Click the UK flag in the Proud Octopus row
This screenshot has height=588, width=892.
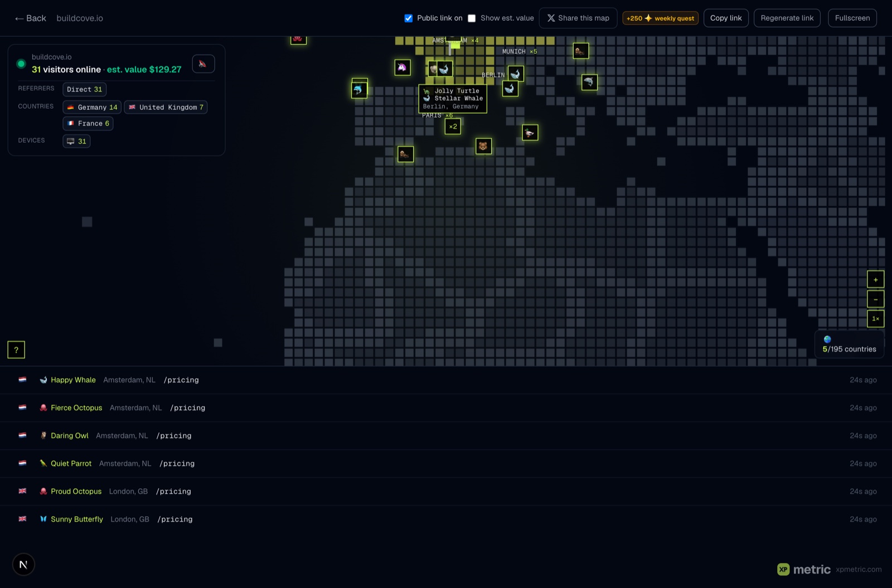point(22,491)
